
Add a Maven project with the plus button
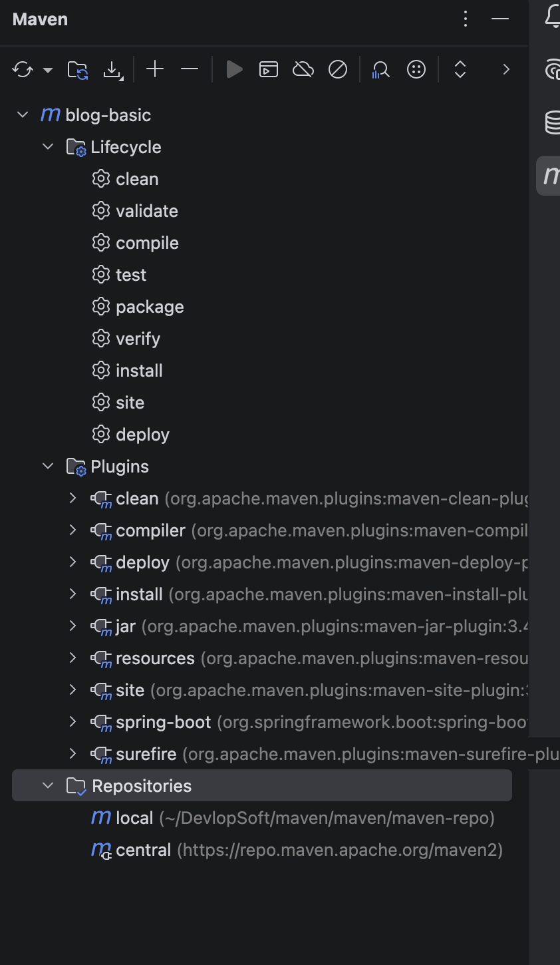click(x=155, y=69)
